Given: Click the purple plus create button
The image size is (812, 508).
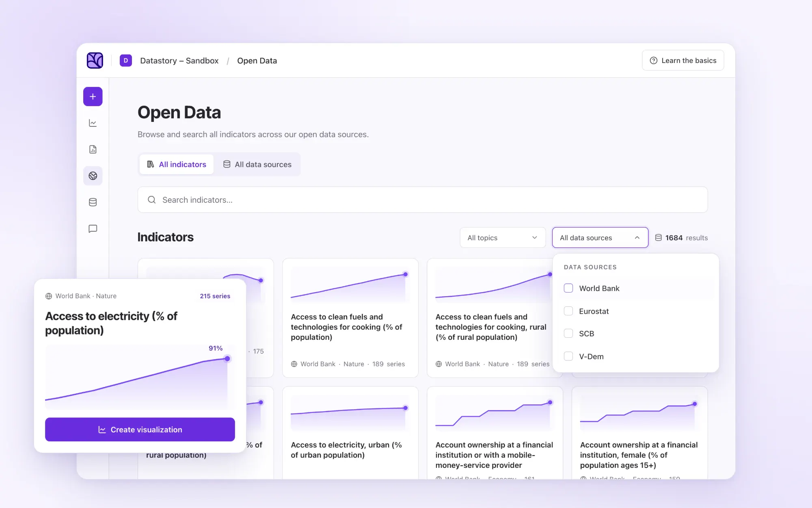Looking at the screenshot, I should click(x=93, y=97).
